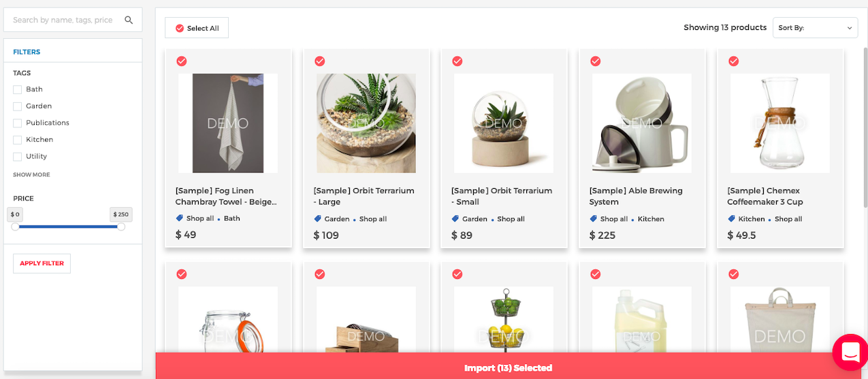Click Import (13) Selected bar

(508, 367)
